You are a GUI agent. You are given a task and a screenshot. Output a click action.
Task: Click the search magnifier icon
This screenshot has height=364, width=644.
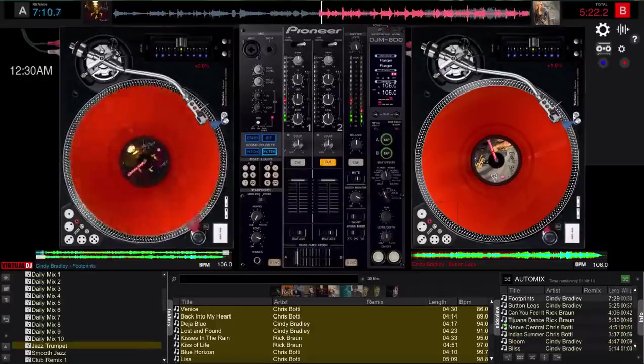(x=174, y=279)
